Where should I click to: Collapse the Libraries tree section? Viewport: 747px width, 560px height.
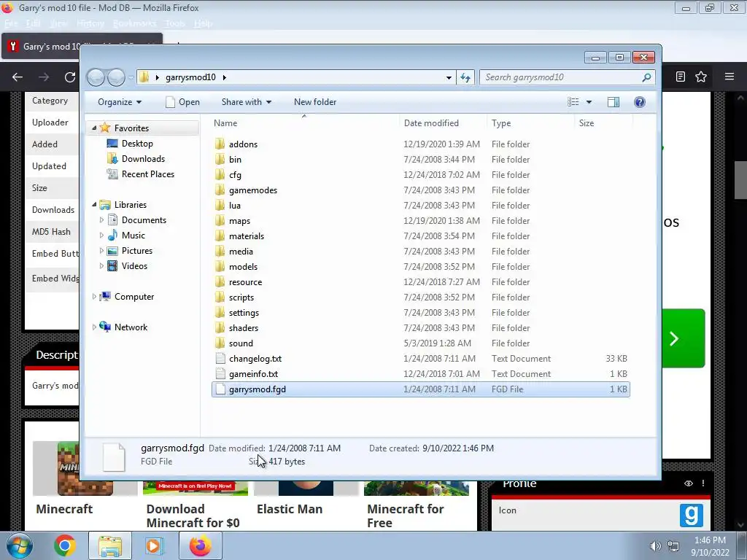coord(94,204)
